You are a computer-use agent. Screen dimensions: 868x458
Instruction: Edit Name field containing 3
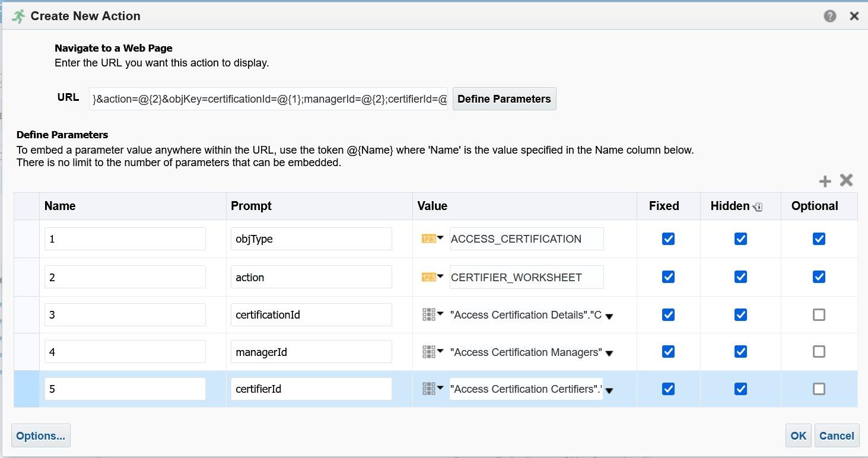[125, 314]
